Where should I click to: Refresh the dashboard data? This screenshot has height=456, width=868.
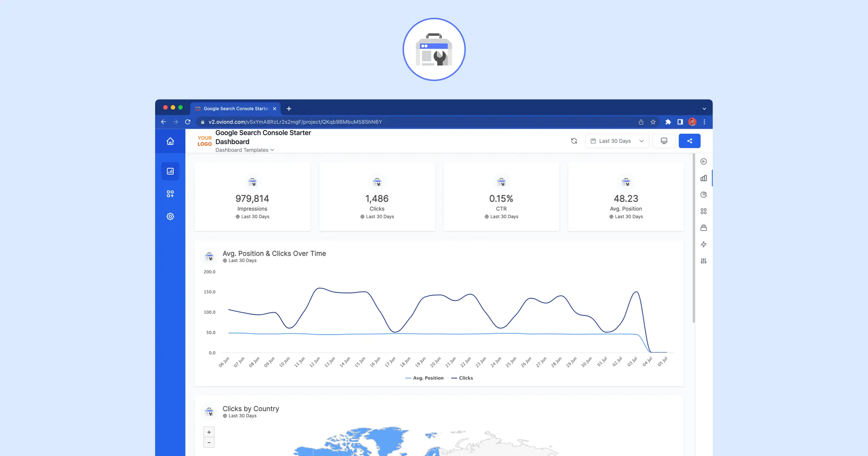(574, 141)
